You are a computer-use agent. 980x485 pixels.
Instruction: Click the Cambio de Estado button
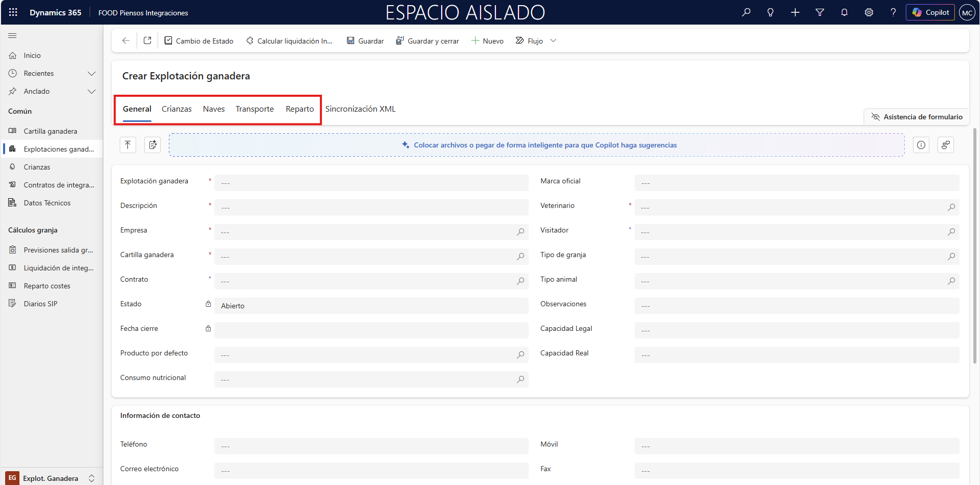[x=199, y=41]
